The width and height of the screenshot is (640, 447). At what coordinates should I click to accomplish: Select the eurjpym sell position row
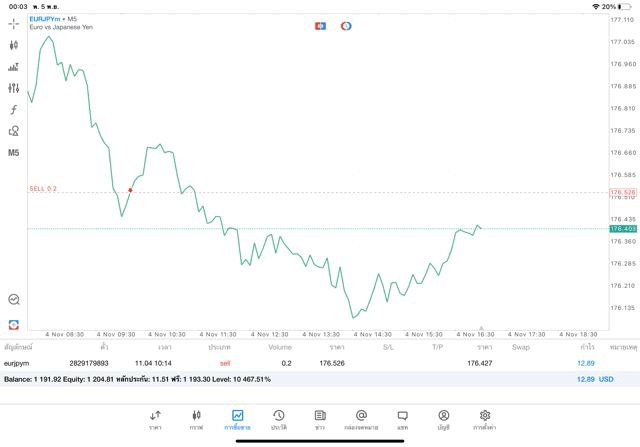(300, 363)
